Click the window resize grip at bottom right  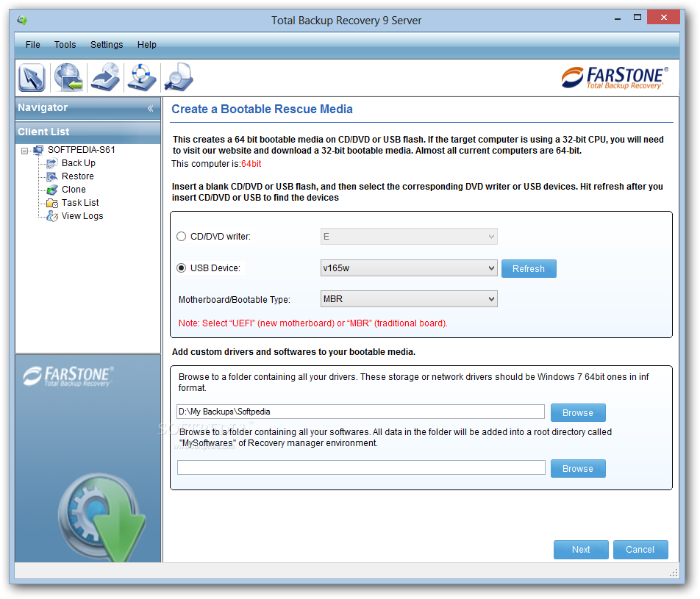674,573
